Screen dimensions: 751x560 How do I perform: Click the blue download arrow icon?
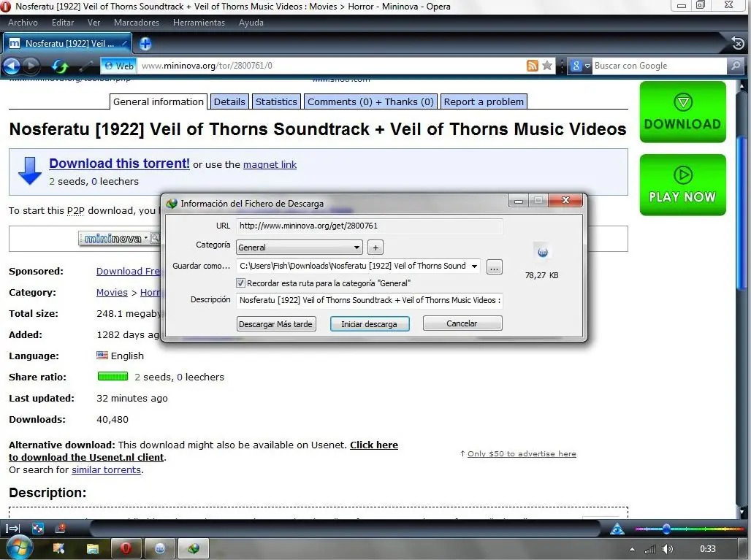click(x=30, y=171)
